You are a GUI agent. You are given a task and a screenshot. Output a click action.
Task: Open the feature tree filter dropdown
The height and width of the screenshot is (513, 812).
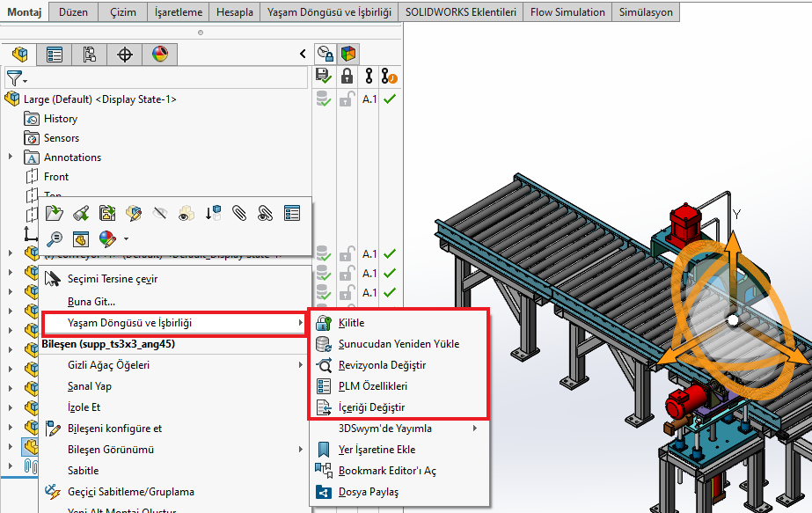[17, 78]
